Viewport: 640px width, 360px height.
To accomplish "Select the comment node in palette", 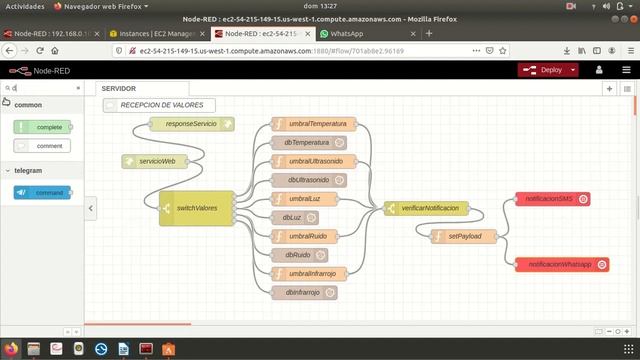I will [42, 146].
